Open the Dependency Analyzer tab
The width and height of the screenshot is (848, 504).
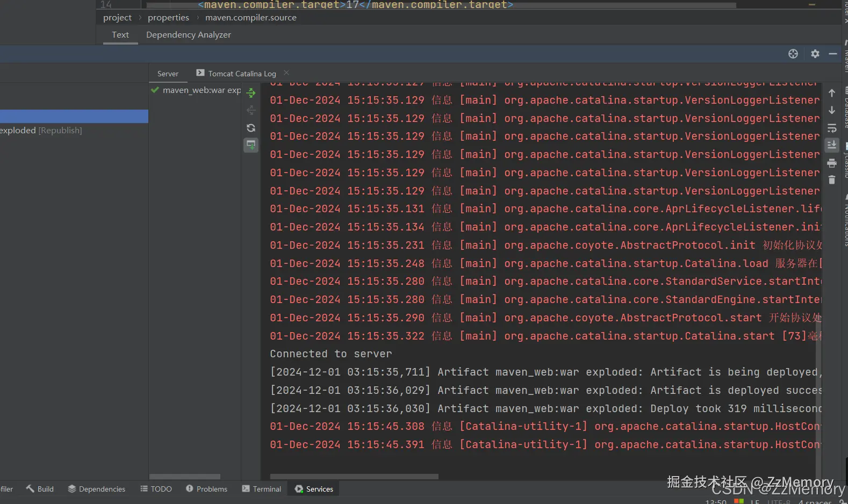click(189, 35)
